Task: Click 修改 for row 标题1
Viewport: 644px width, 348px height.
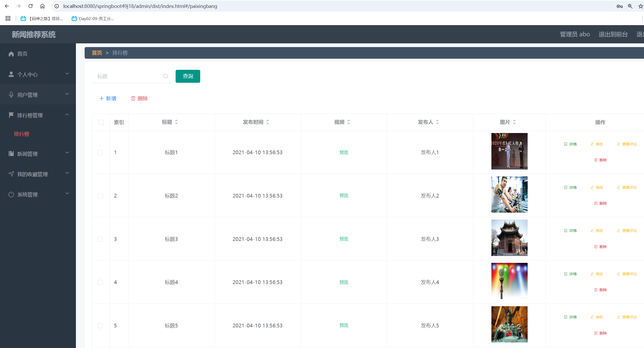Action: point(597,144)
